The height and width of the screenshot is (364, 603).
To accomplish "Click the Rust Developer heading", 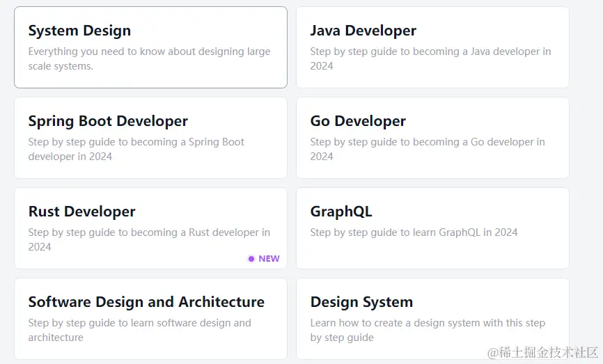I will click(x=81, y=212).
